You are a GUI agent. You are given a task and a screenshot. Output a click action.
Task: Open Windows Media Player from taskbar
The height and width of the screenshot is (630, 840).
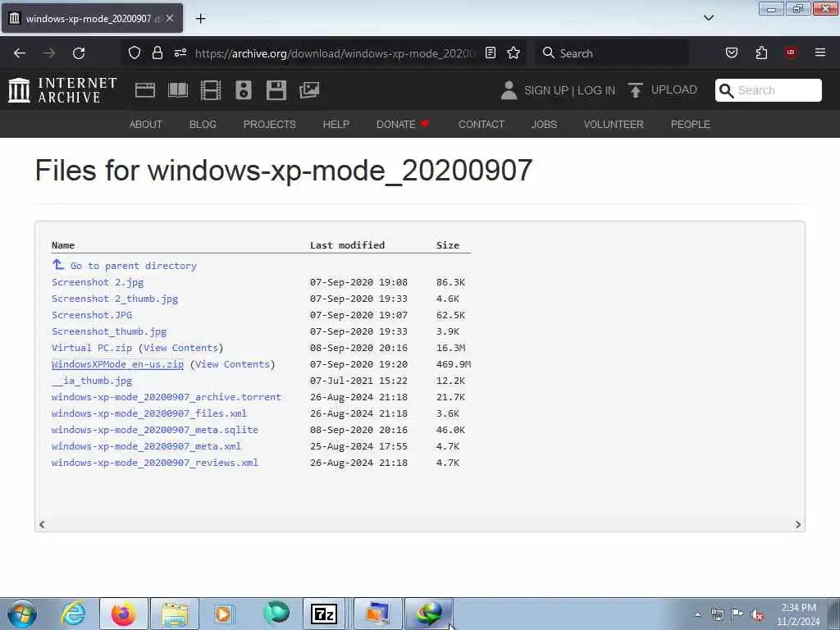[224, 614]
